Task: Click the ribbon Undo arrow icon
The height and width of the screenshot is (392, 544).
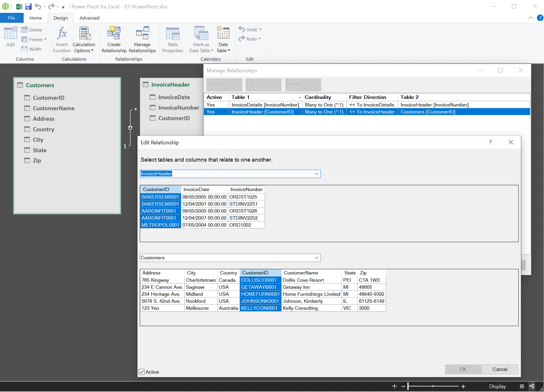Action: pos(242,29)
